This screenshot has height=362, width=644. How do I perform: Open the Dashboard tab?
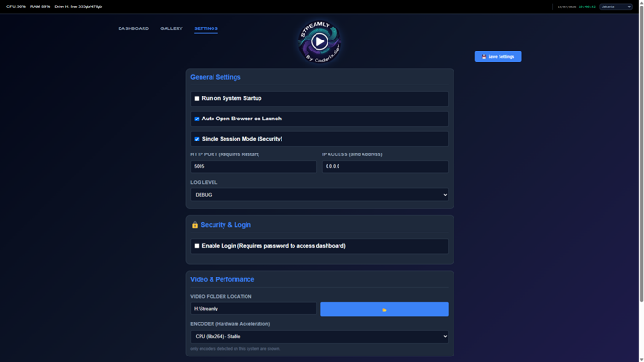[133, 28]
